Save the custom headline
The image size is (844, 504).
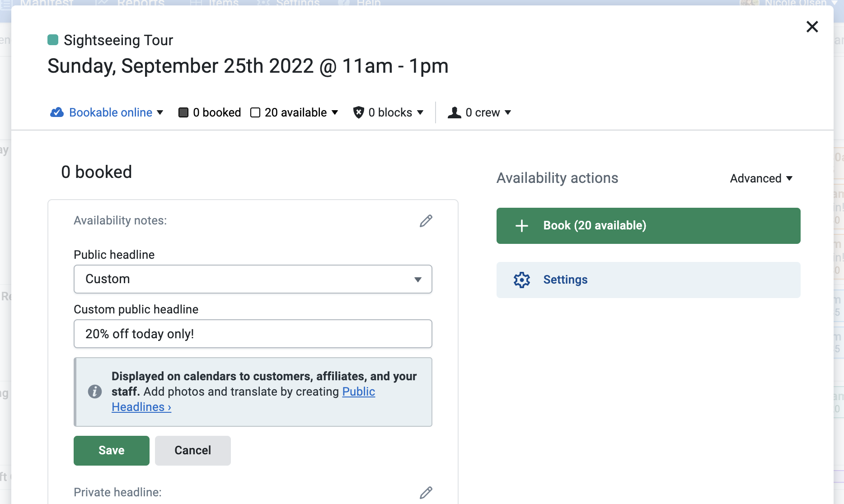[112, 450]
